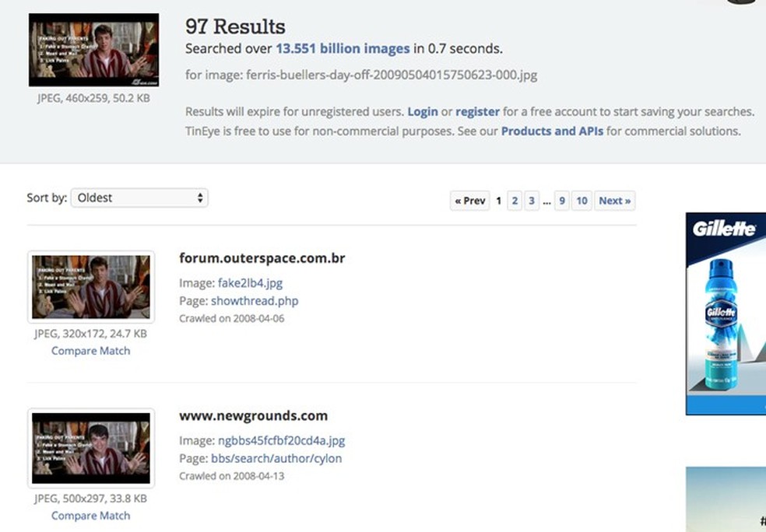The width and height of the screenshot is (766, 532).
Task: Select text JPEG, 460x259, 50.2 KB
Action: pos(93,98)
